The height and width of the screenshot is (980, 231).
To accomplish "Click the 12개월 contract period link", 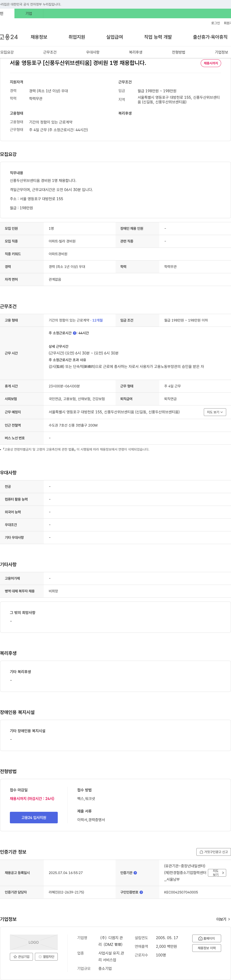I will tap(98, 320).
